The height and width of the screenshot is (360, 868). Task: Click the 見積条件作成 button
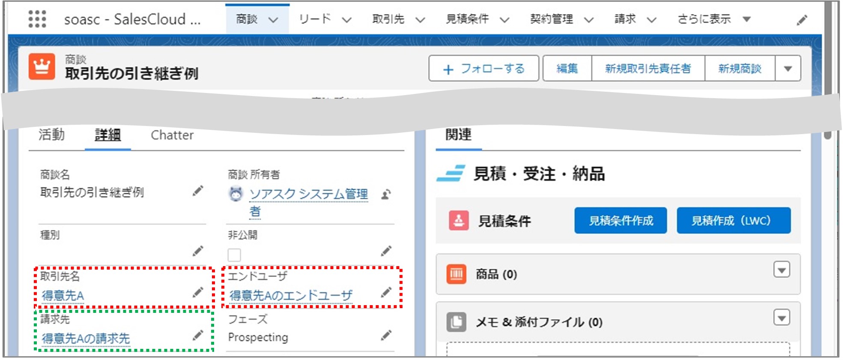(621, 221)
